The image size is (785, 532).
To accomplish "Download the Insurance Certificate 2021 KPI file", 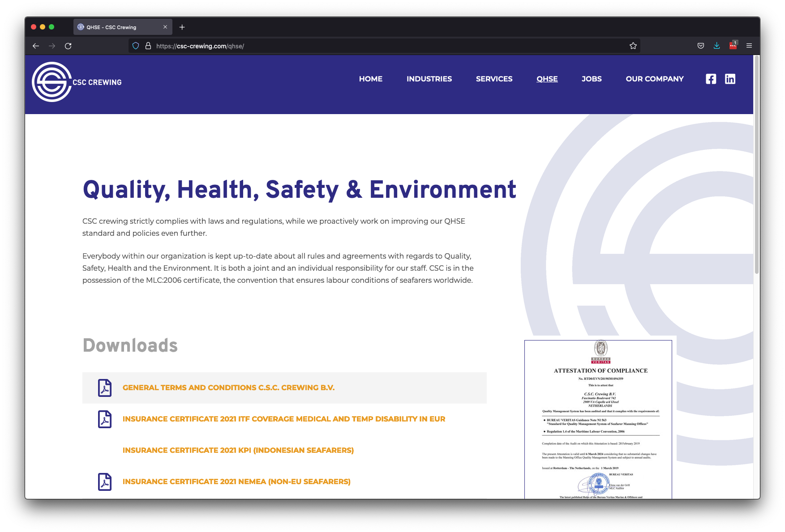I will (238, 451).
